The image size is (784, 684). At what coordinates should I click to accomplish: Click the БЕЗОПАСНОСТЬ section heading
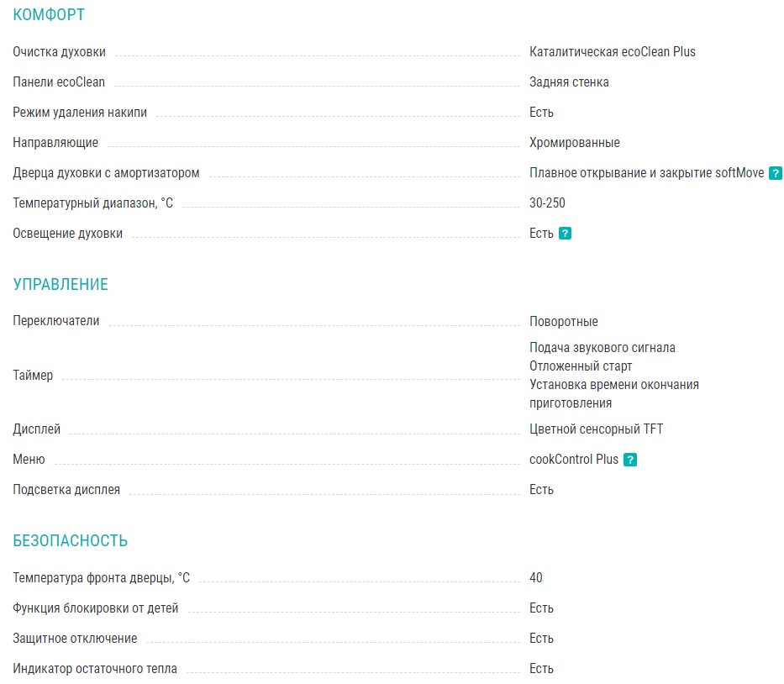click(x=71, y=540)
